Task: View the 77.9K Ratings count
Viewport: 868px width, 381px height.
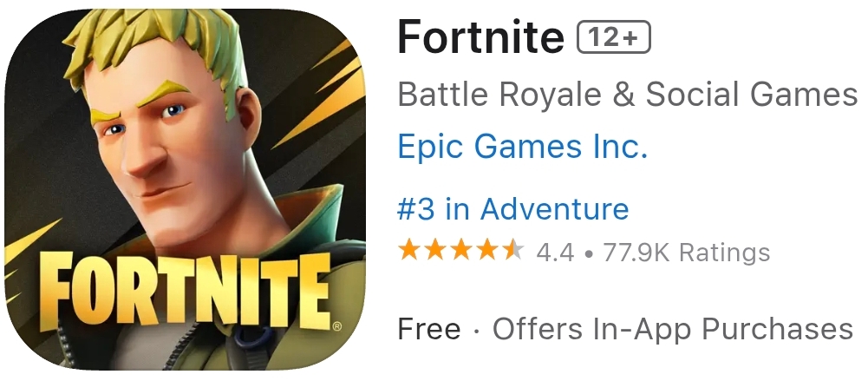Action: pyautogui.click(x=687, y=252)
